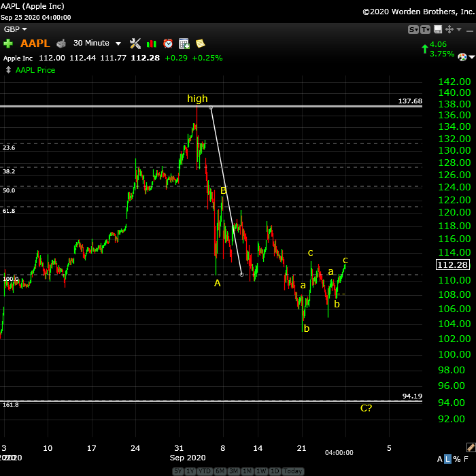The width and height of the screenshot is (476, 476).
Task: Click the four-arrow move window icon
Action: tap(449, 29)
